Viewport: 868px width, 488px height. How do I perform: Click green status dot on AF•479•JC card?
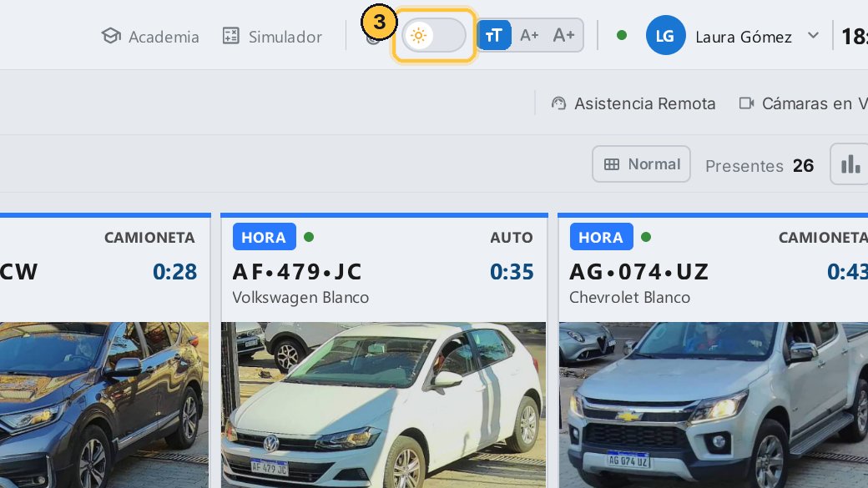(309, 237)
